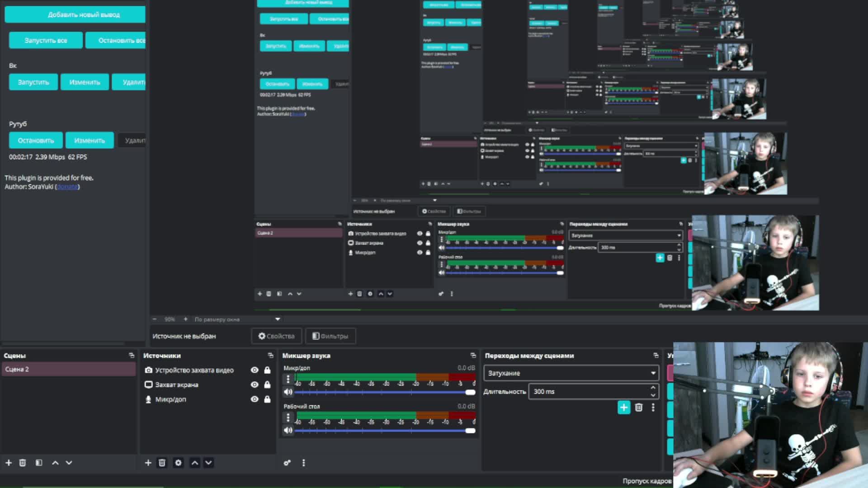Delete selected scene with trash icon
Viewport: 868px width, 488px height.
(23, 463)
